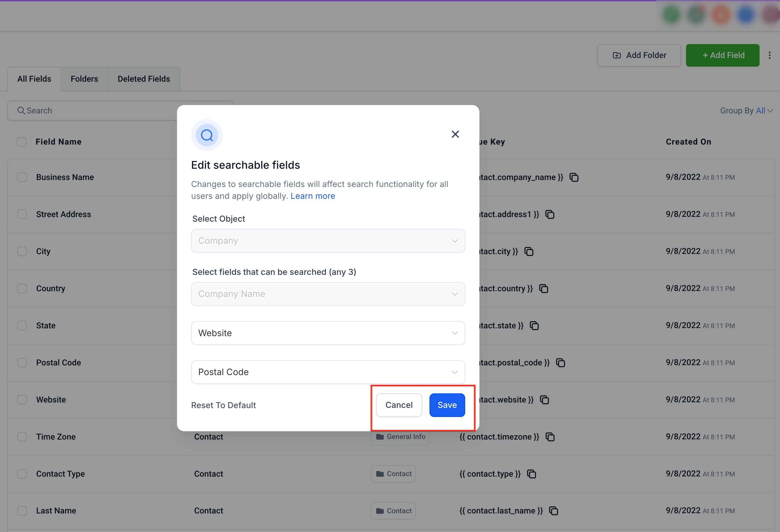Copy the contact.city key icon
Viewport: 780px width, 532px height.
(529, 251)
